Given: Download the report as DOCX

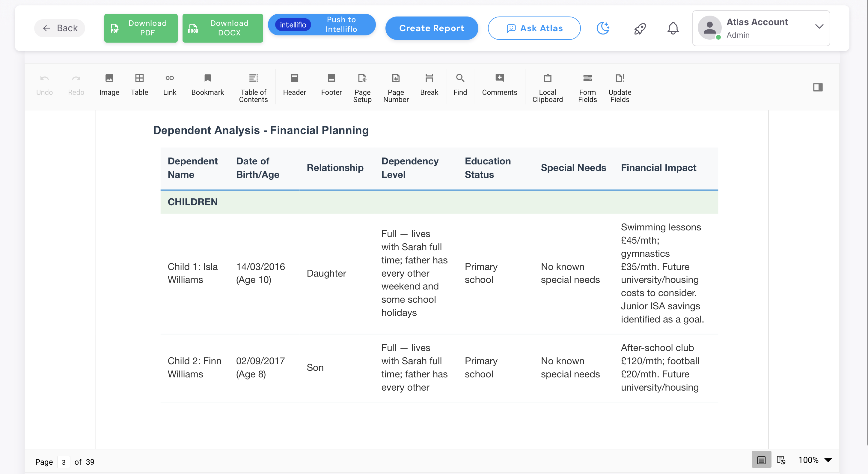Looking at the screenshot, I should pos(223,28).
